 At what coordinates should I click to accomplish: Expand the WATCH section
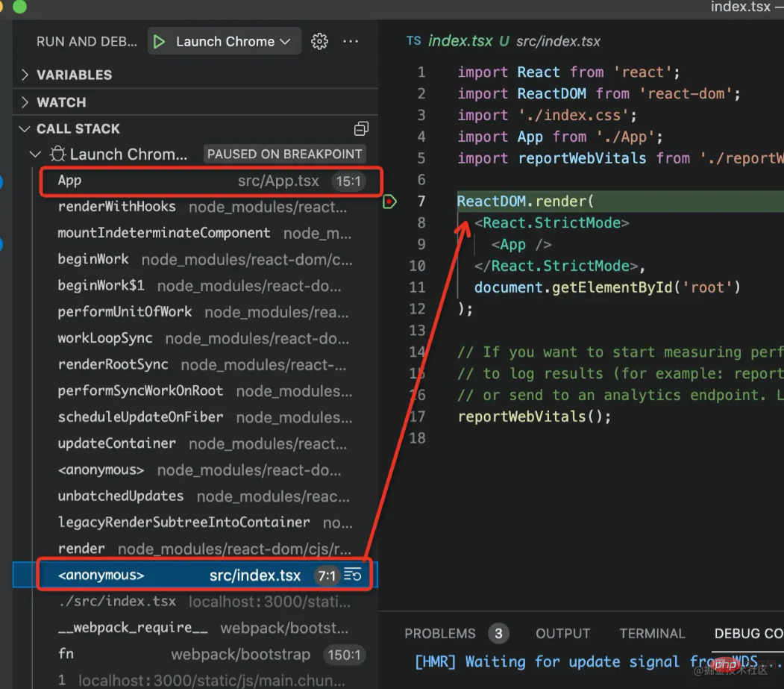pyautogui.click(x=61, y=102)
